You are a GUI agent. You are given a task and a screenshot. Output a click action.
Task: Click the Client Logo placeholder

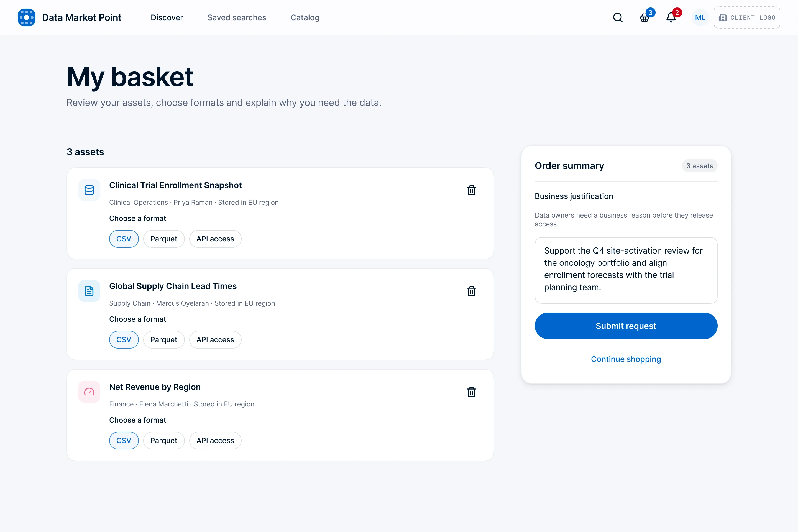point(747,17)
